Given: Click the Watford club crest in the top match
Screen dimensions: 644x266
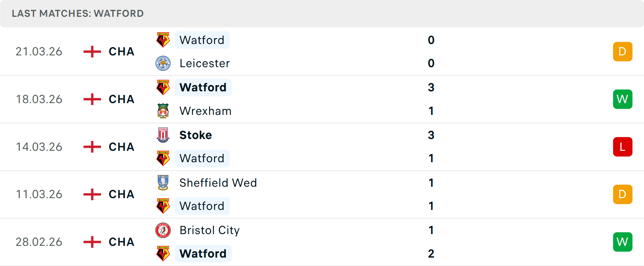Looking at the screenshot, I should 163,40.
